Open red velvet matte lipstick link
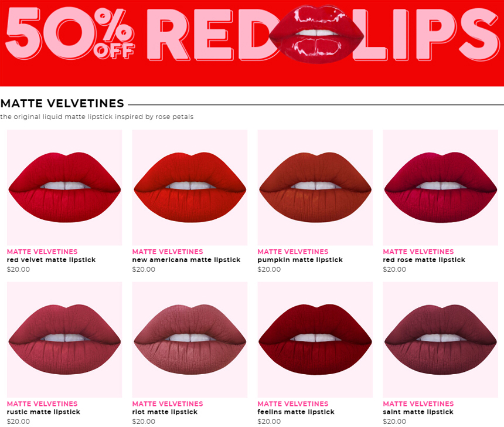The image size is (504, 427). click(51, 260)
